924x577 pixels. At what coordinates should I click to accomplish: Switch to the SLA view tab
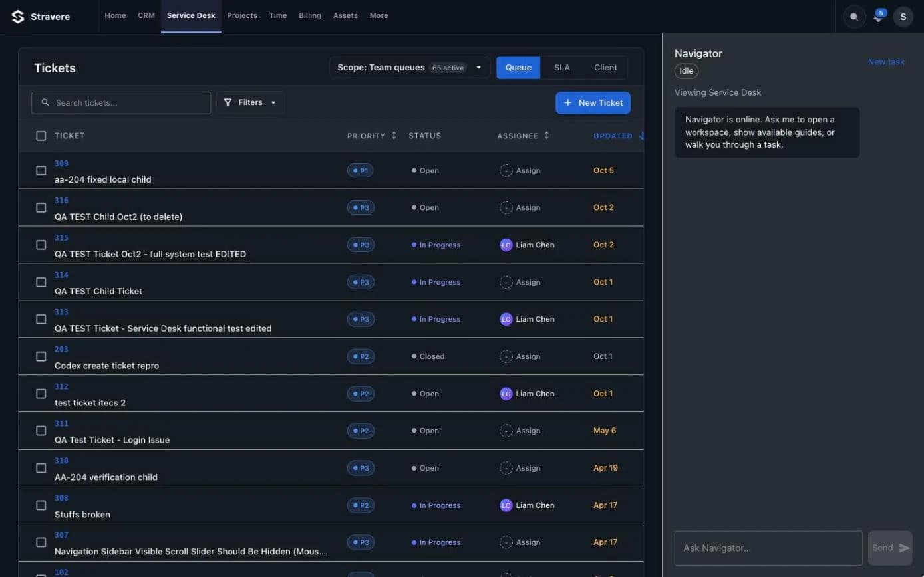(x=562, y=67)
